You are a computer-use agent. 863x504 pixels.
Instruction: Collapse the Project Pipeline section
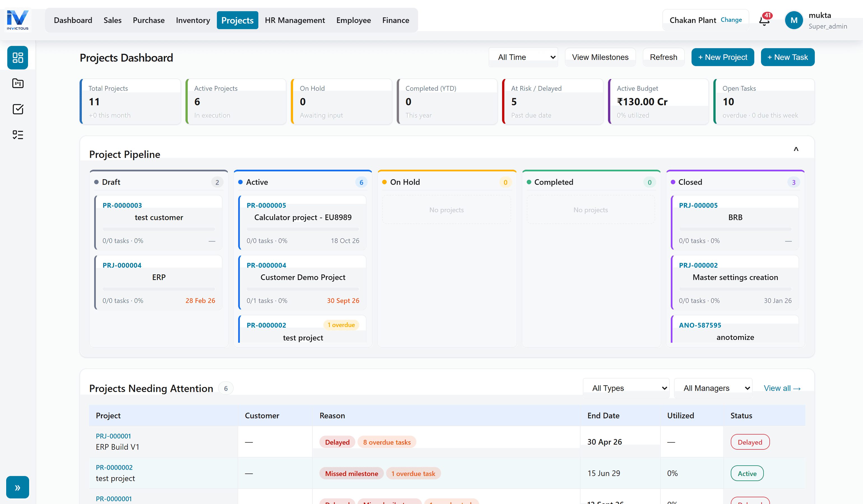(796, 149)
